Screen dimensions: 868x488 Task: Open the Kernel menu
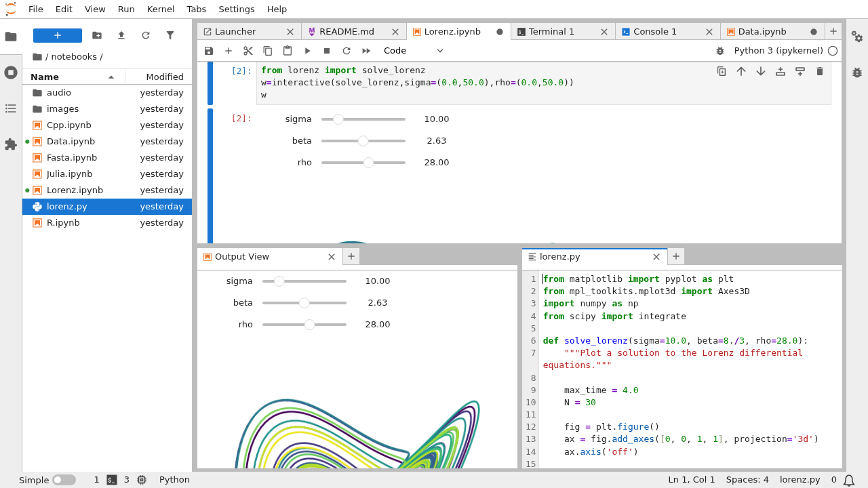point(160,9)
